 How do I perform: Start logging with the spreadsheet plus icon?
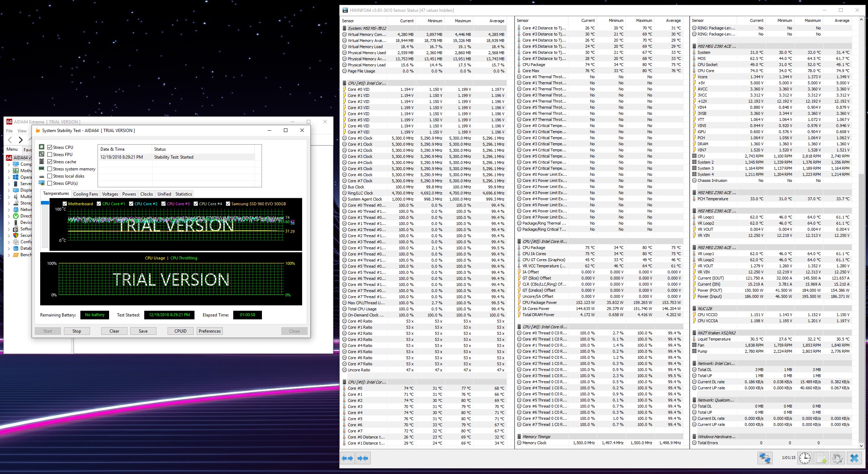click(x=821, y=458)
